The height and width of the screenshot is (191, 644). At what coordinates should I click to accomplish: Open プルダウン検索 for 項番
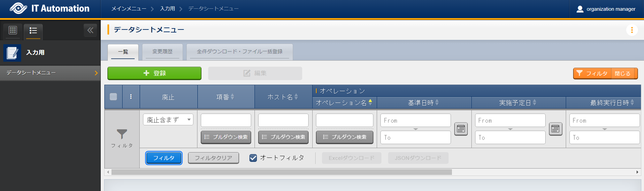click(226, 137)
